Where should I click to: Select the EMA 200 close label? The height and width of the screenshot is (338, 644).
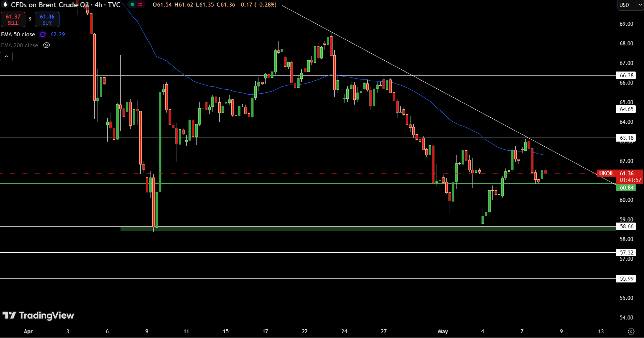tap(20, 45)
